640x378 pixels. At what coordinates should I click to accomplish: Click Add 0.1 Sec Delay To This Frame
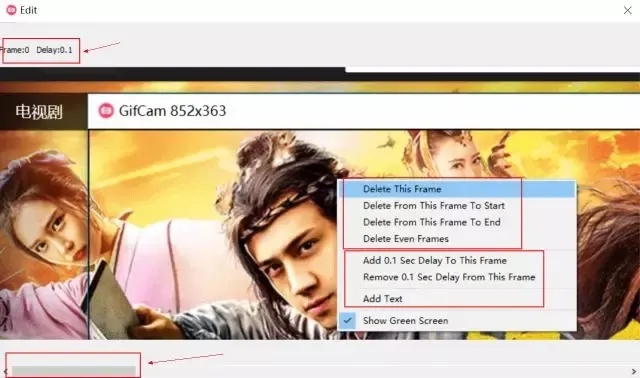coord(457,260)
